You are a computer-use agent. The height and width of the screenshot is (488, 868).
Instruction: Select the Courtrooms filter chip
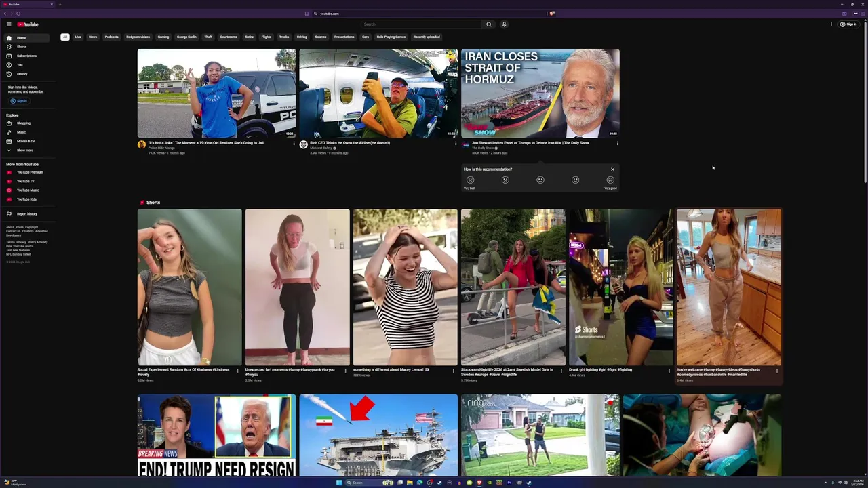click(229, 37)
